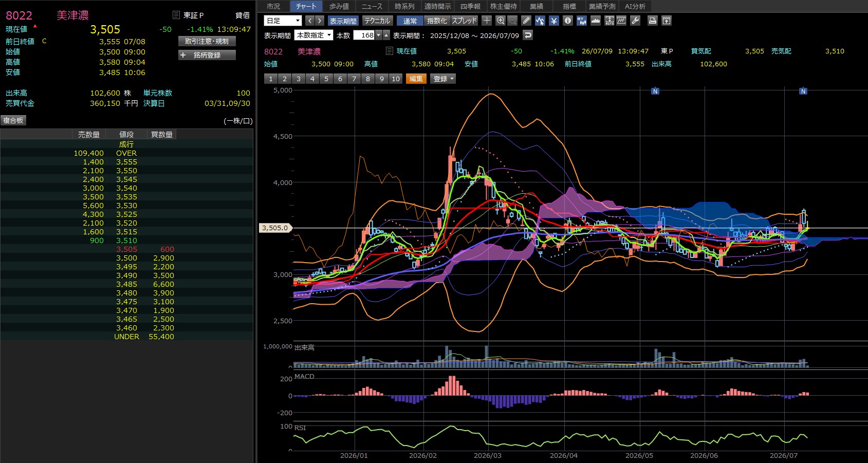This screenshot has height=463, width=868.
Task: Toggle 通常 normal chart mode
Action: [x=410, y=21]
